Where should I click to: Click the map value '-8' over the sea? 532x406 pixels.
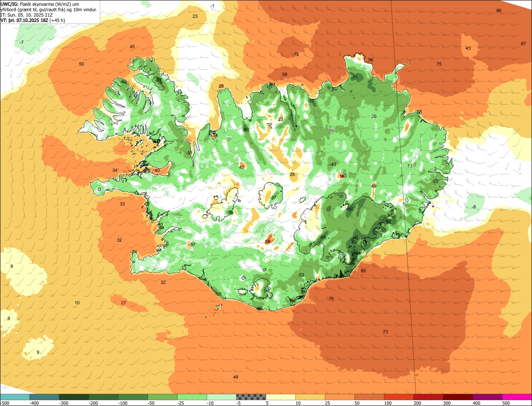point(474,207)
